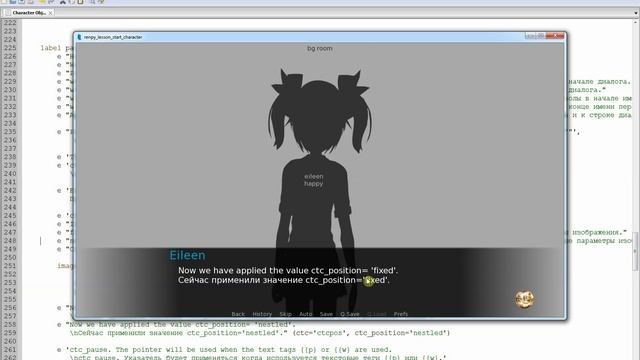Close the Ren'Py game window
This screenshot has width=640, height=360.
[555, 36]
